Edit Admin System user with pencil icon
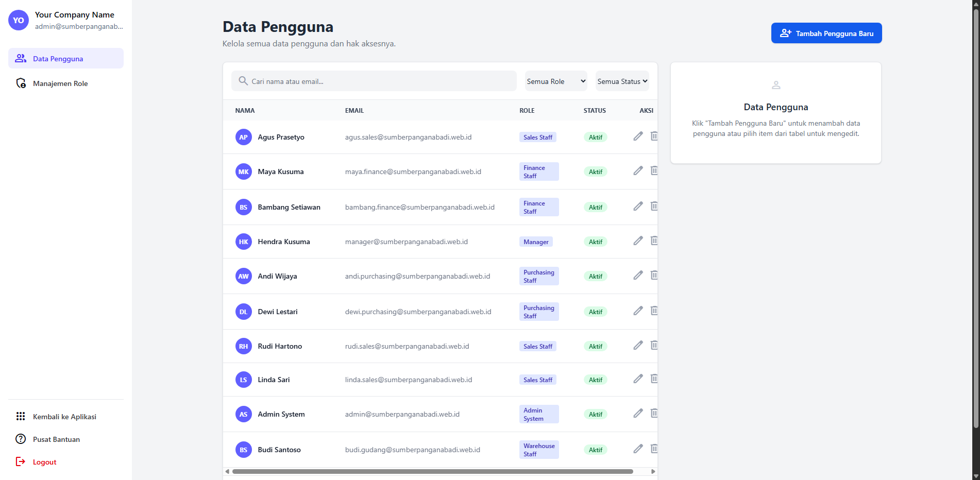Viewport: 980px width, 480px height. 638,413
